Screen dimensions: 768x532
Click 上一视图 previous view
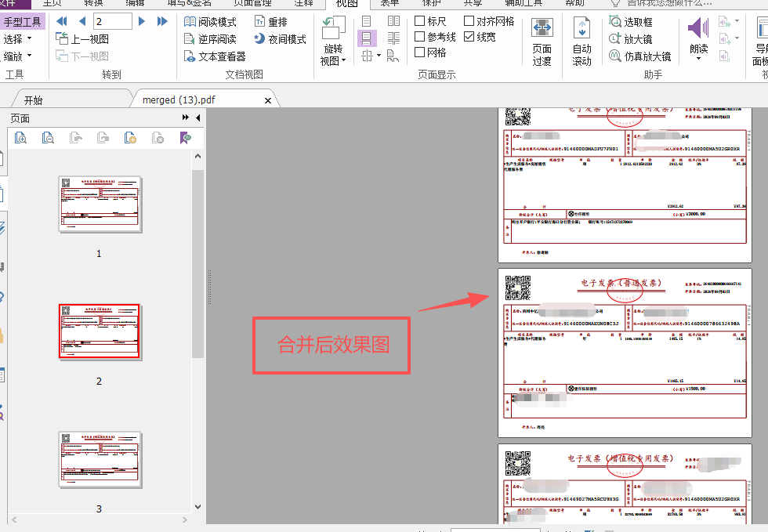pyautogui.click(x=82, y=39)
